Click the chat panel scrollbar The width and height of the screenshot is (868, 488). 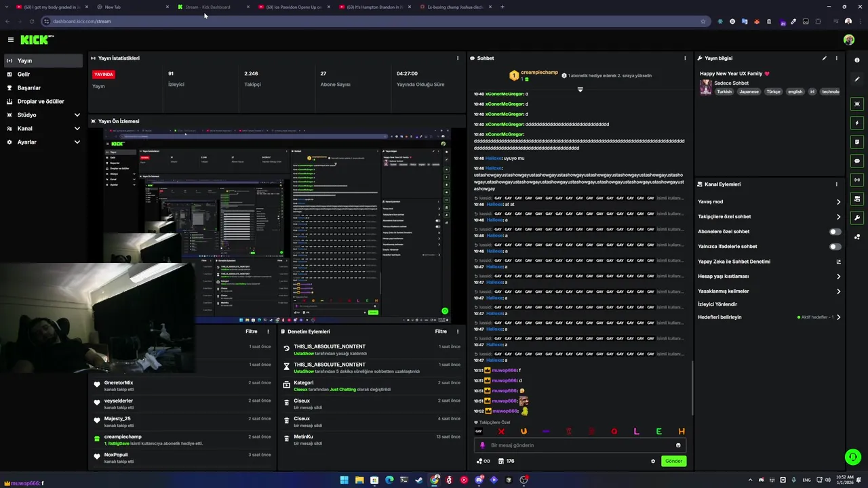pyautogui.click(x=692, y=388)
